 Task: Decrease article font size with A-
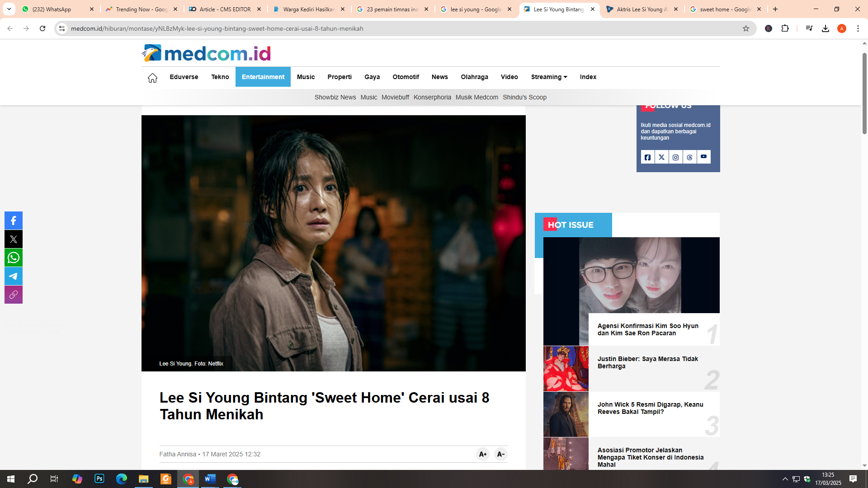tap(500, 454)
